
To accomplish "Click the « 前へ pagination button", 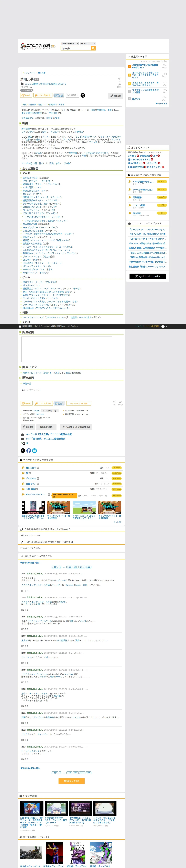I will 55,567.
